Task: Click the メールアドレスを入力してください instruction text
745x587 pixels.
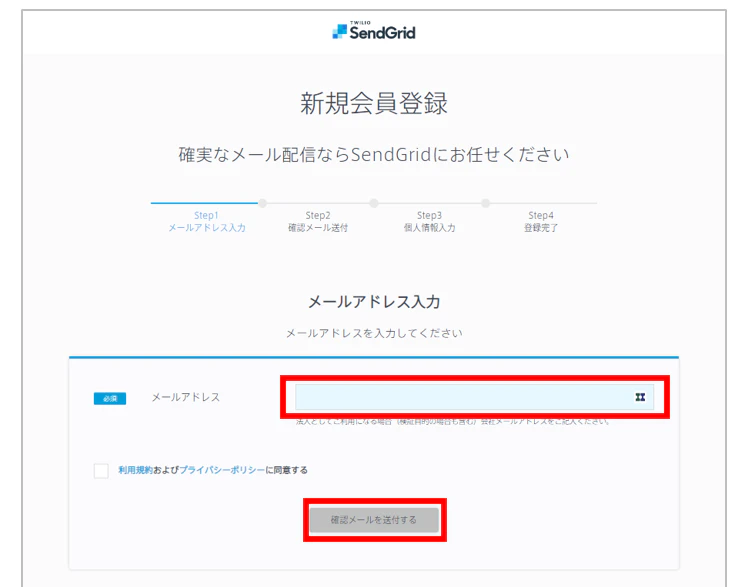Action: (374, 333)
